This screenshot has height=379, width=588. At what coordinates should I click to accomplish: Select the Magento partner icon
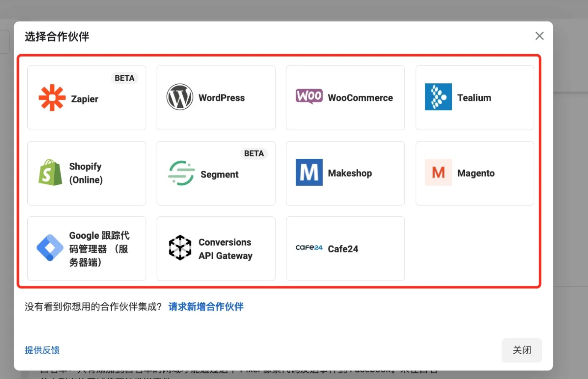coord(438,172)
